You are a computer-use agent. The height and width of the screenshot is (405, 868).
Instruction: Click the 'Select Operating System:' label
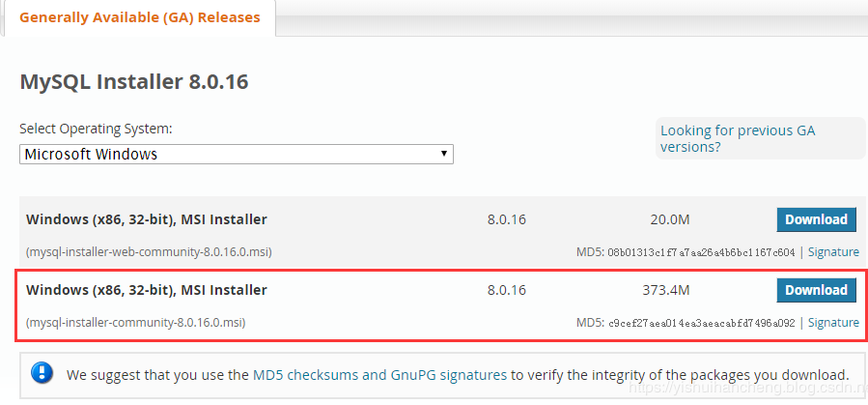click(96, 130)
